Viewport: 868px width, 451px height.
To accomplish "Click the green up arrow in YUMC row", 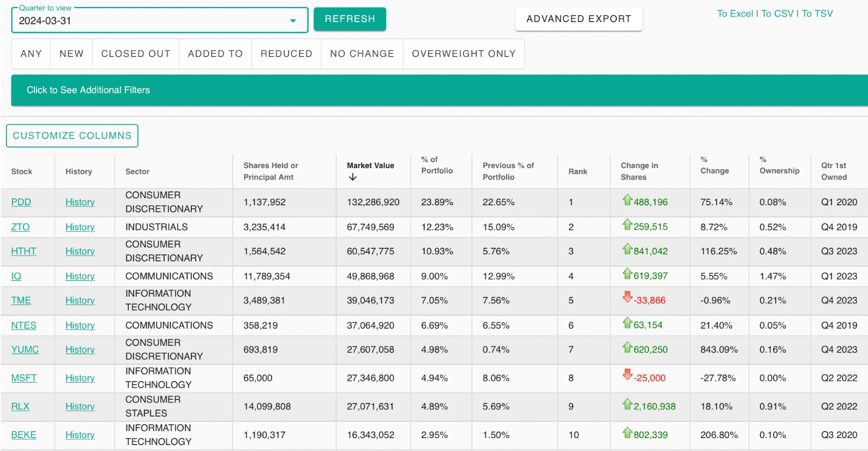I will tap(627, 348).
